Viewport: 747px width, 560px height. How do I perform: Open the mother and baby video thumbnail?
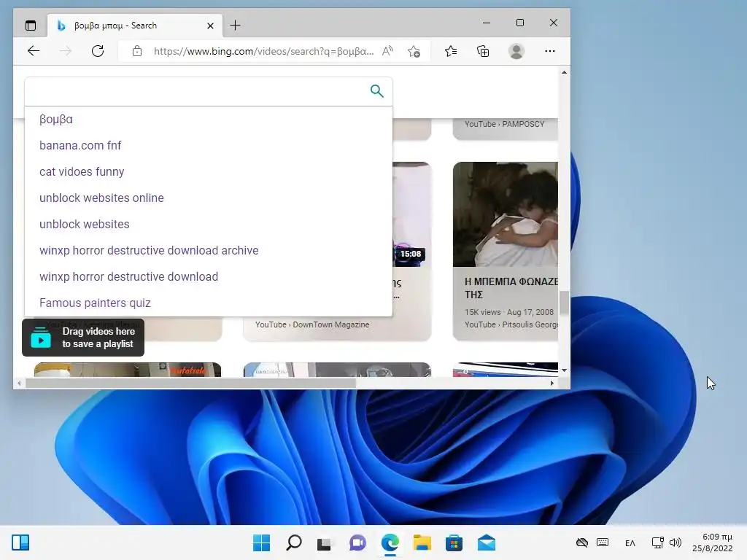(x=506, y=214)
